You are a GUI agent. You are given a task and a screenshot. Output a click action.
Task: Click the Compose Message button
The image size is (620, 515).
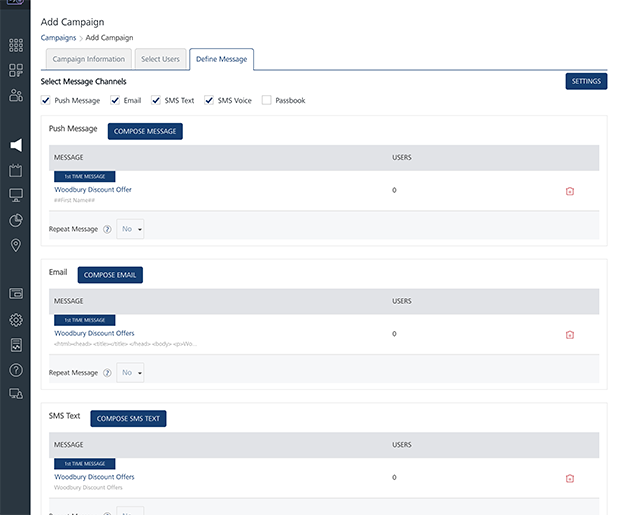145,131
